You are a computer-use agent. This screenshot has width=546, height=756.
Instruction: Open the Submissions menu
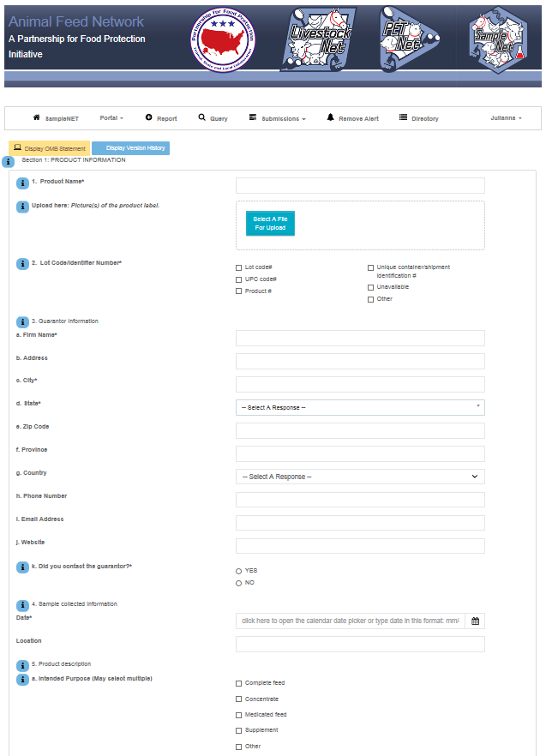[277, 118]
